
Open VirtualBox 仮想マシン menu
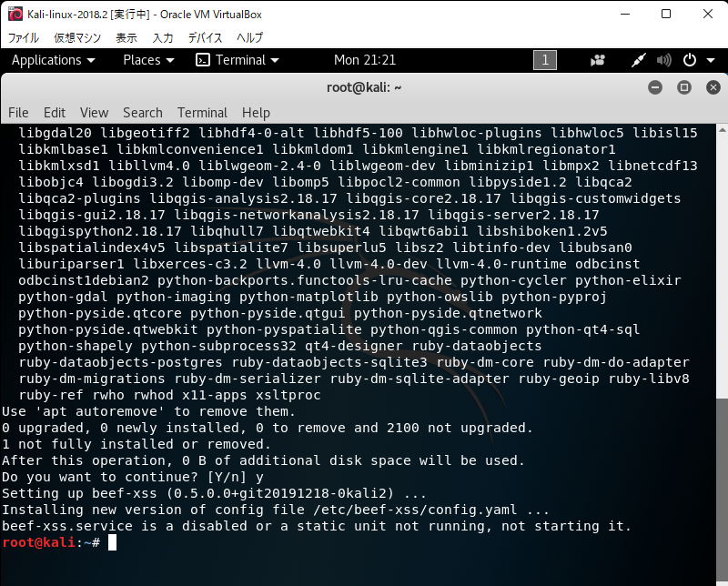77,37
